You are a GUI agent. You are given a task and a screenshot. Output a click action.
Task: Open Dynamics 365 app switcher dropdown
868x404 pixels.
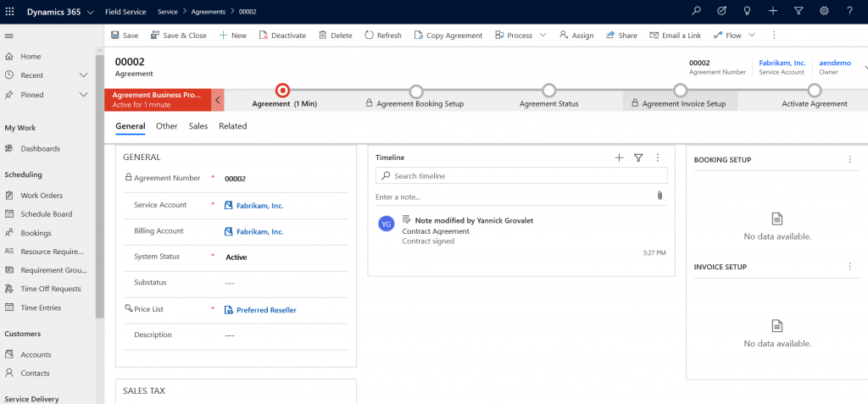(x=91, y=12)
